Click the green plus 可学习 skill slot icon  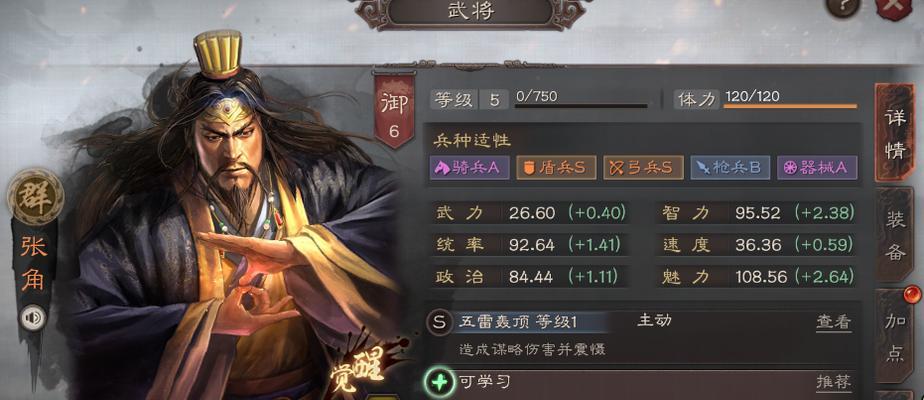tap(438, 382)
